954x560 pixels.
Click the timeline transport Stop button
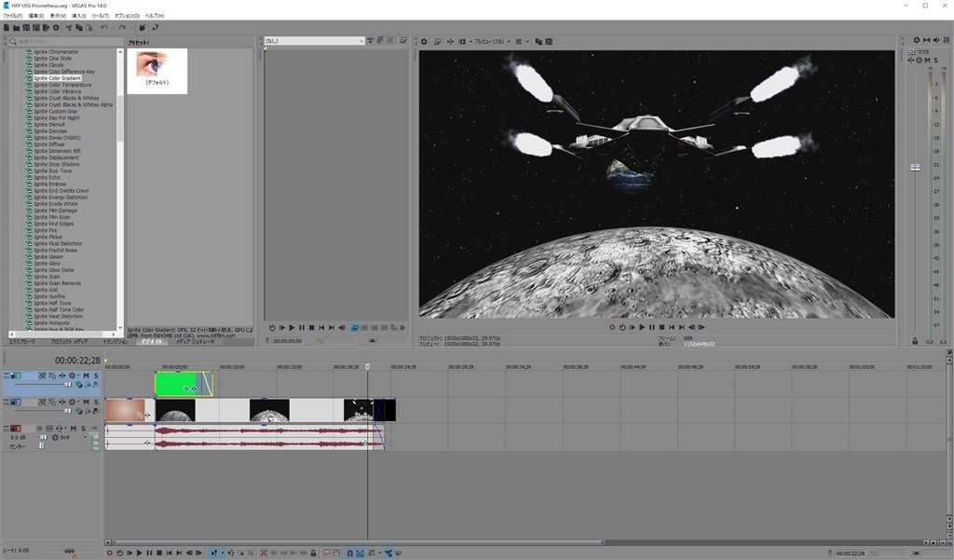pos(158,553)
